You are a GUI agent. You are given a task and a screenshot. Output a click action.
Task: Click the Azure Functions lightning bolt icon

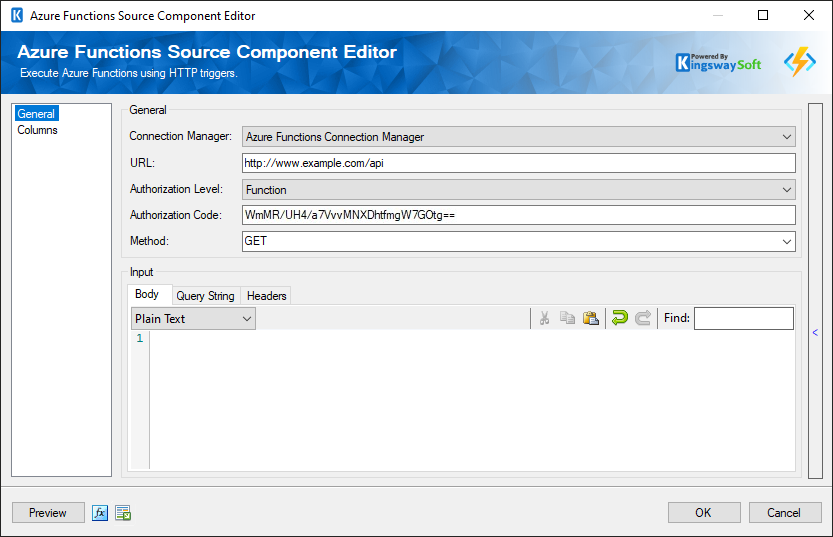[800, 62]
